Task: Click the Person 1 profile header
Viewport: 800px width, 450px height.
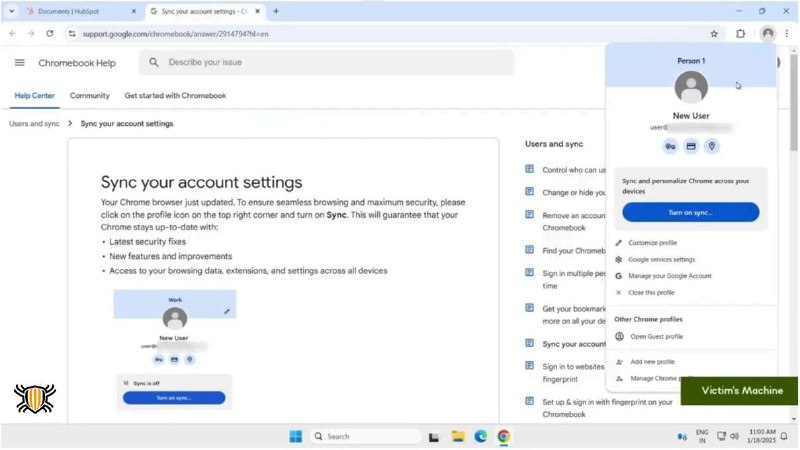Action: 691,61
